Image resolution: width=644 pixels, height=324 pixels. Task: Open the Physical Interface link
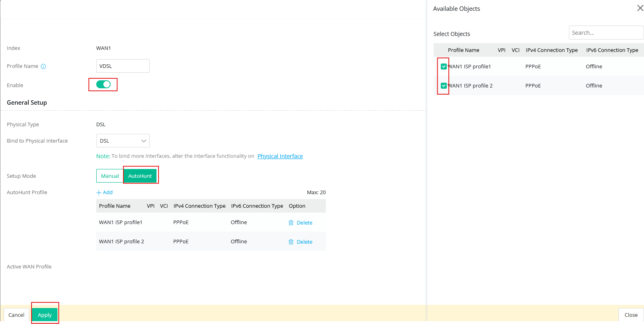(x=280, y=156)
